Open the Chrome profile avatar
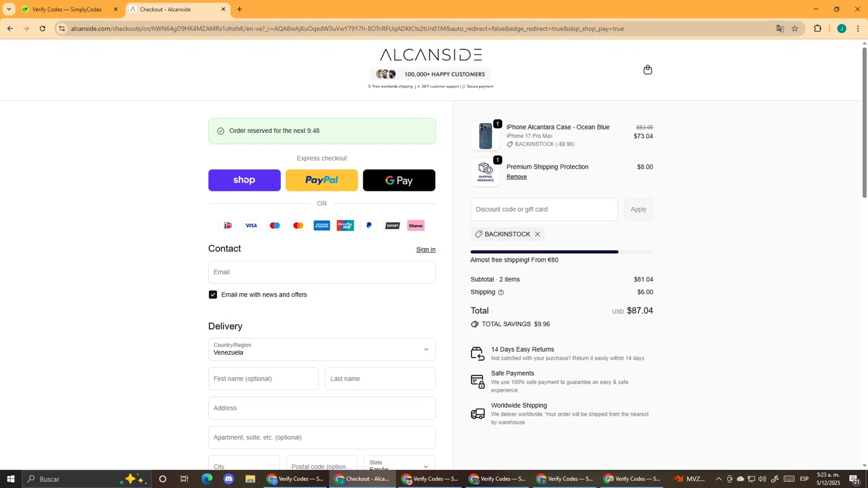868x488 pixels. click(842, 28)
